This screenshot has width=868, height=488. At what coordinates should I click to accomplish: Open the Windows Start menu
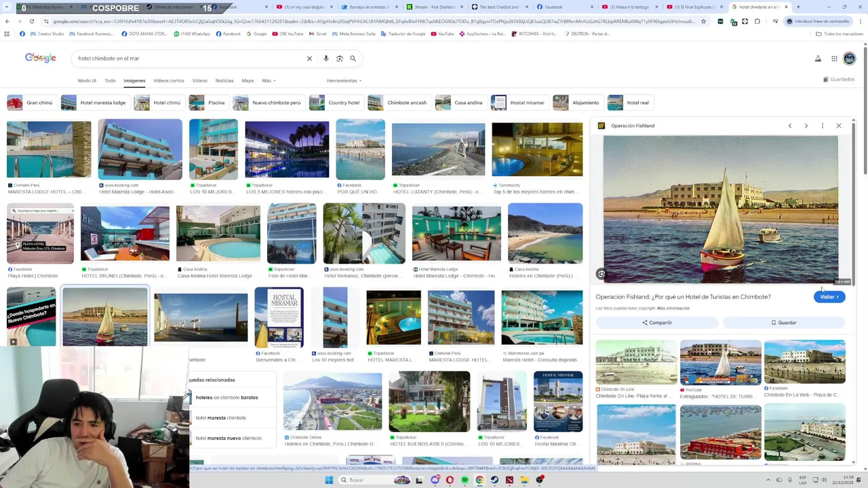pos(329,480)
